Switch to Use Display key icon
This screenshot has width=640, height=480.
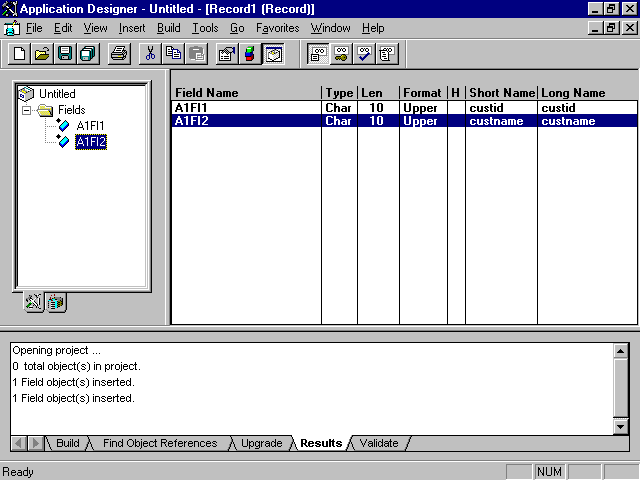341,54
